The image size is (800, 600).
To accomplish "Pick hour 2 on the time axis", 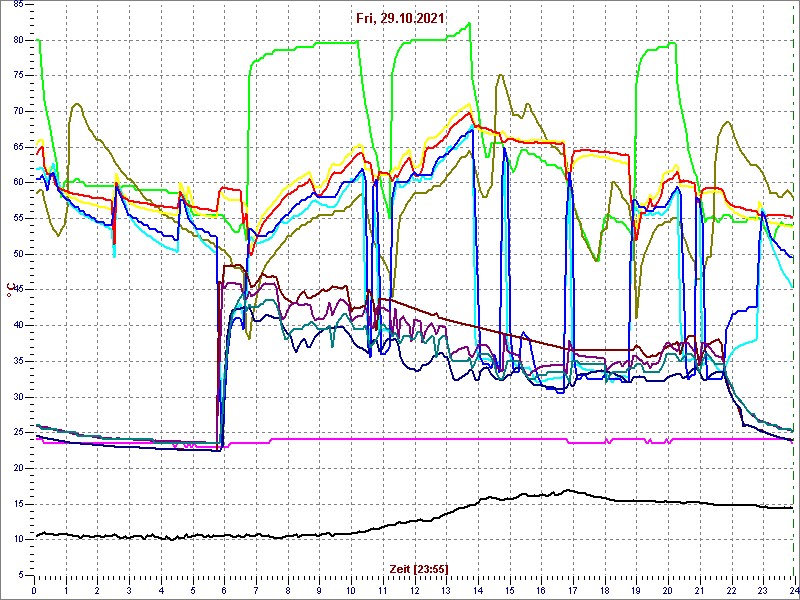I will click(97, 591).
